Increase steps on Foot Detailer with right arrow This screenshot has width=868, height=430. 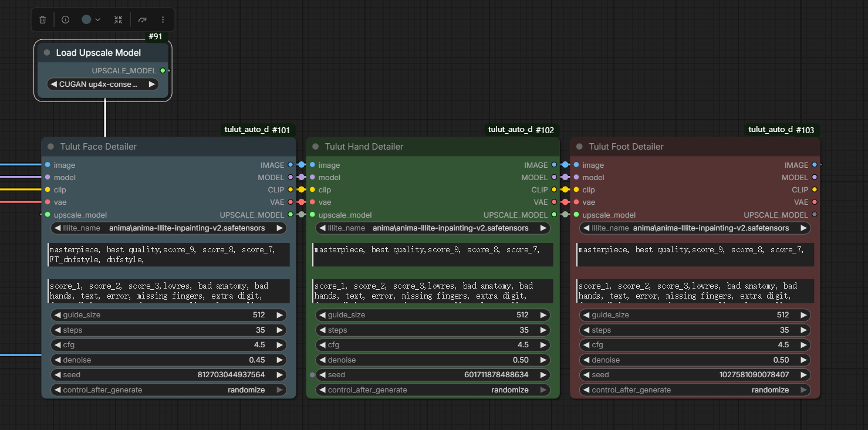click(x=803, y=330)
